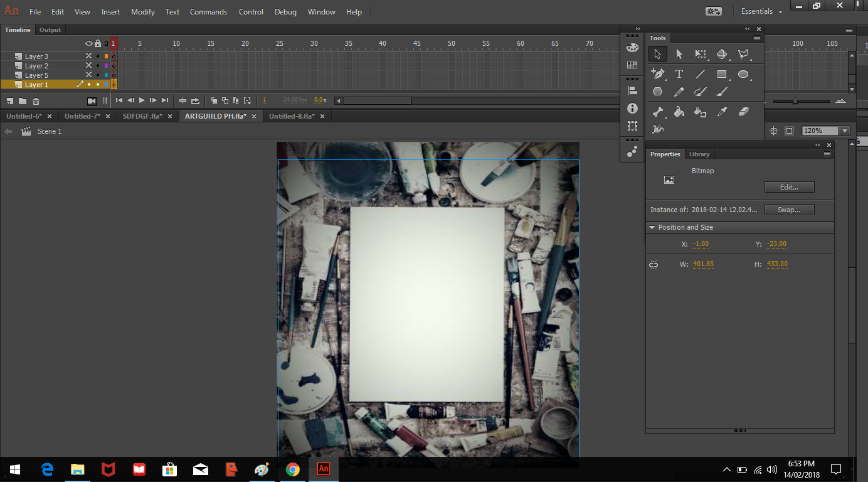This screenshot has width=868, height=482.
Task: Show Layer 5 via visibility X
Action: click(x=88, y=75)
